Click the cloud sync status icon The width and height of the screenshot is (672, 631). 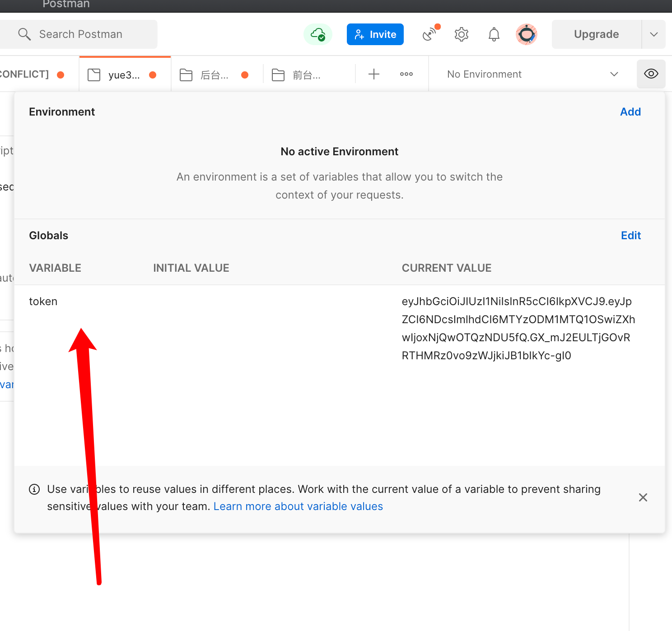tap(318, 34)
